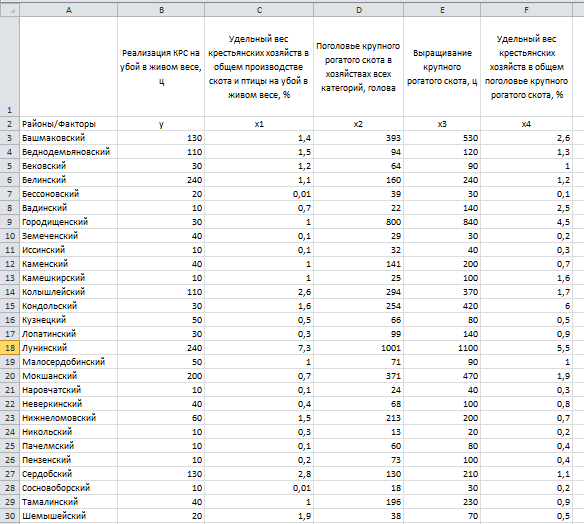Click the 'x4' label cell
Screen dimensions: 584x524
coord(526,124)
